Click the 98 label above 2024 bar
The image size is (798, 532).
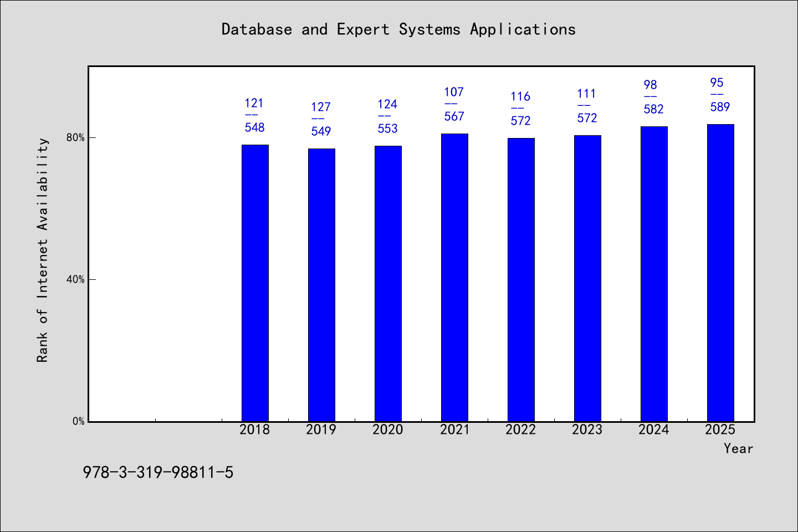point(651,85)
